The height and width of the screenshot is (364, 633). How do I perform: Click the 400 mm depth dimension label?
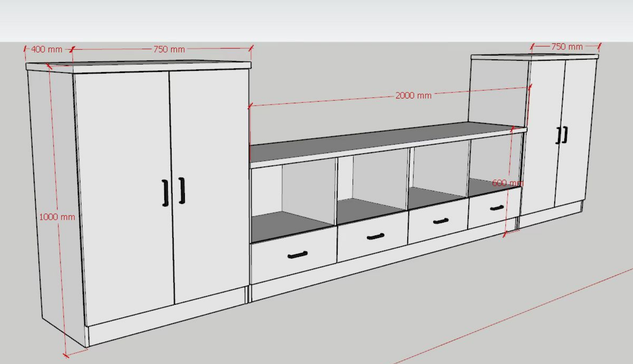coord(47,49)
